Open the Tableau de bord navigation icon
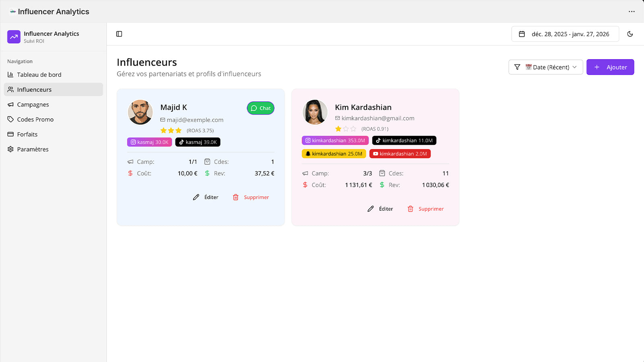The image size is (644, 362). (x=10, y=74)
